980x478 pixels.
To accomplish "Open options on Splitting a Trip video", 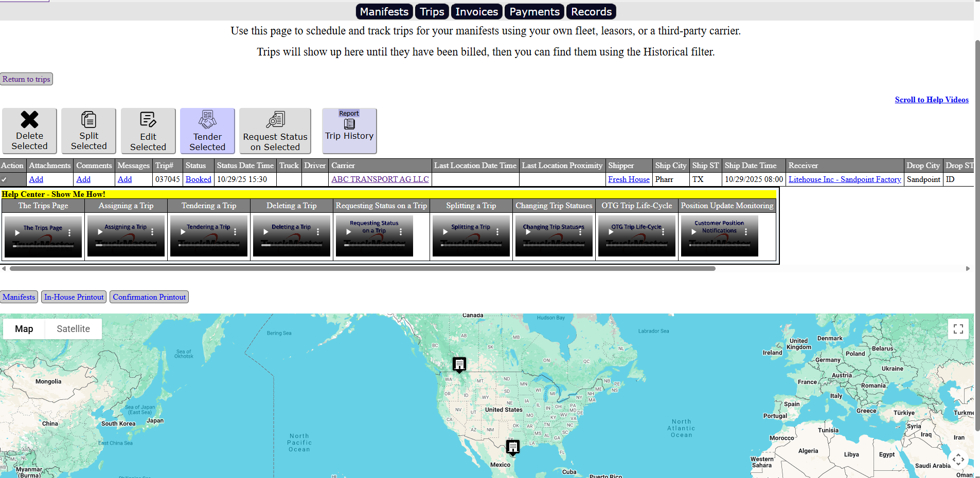I will (x=497, y=232).
